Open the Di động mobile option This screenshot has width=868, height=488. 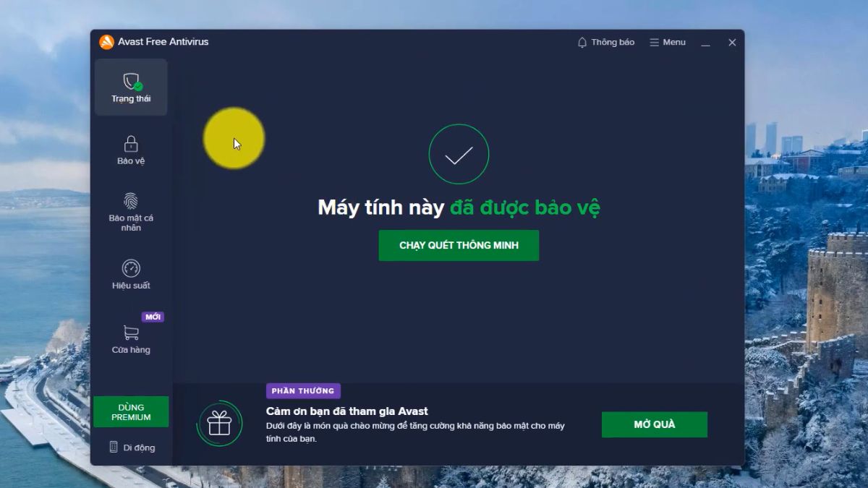click(x=132, y=448)
